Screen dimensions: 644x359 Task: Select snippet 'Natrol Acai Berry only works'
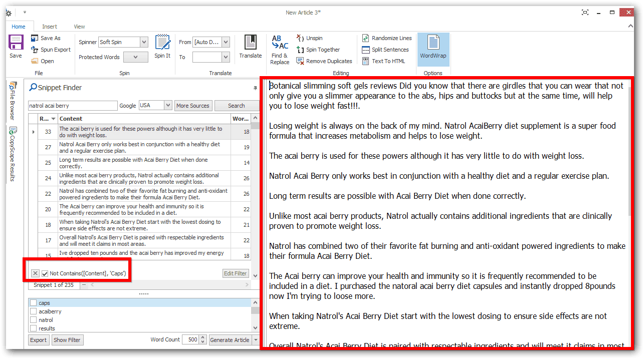[x=144, y=147]
